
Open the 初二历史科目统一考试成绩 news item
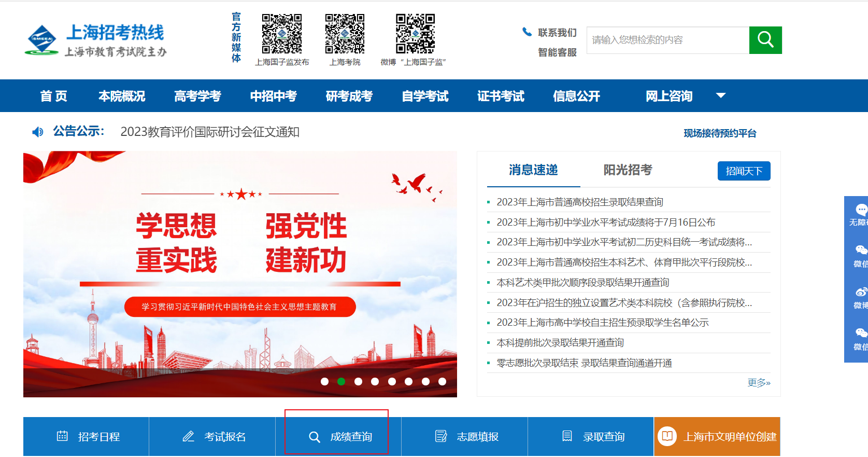click(624, 242)
